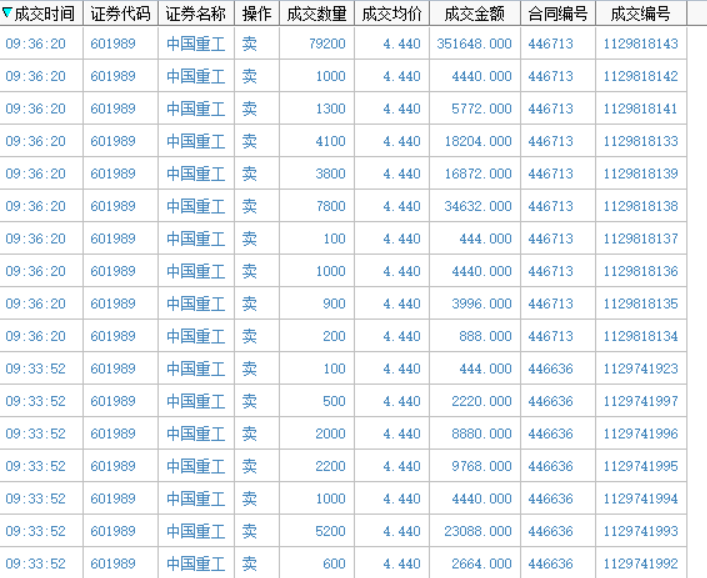Select trade number 1129818139
The width and height of the screenshot is (707, 578).
pyautogui.click(x=641, y=174)
